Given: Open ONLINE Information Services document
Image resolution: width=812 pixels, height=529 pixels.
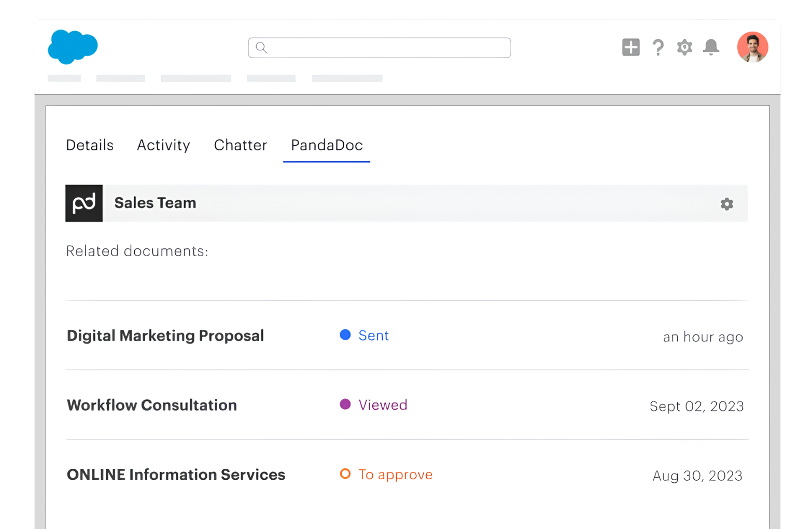Looking at the screenshot, I should [176, 475].
